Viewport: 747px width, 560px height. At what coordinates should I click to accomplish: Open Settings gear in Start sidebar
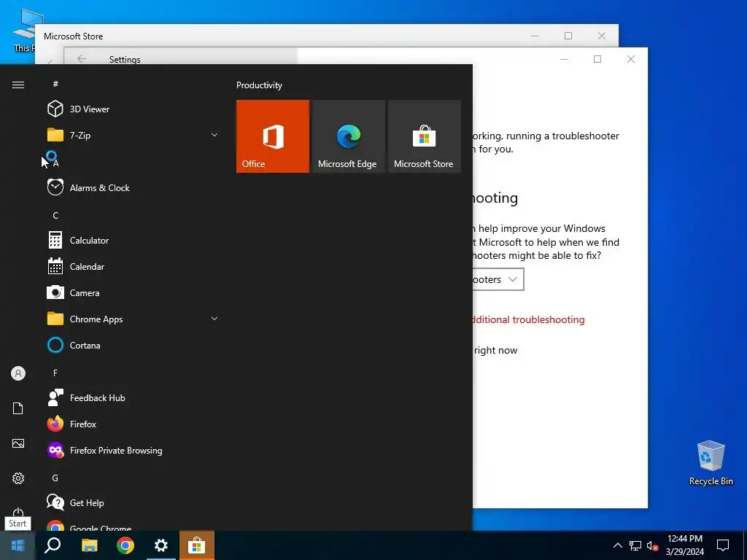[18, 478]
